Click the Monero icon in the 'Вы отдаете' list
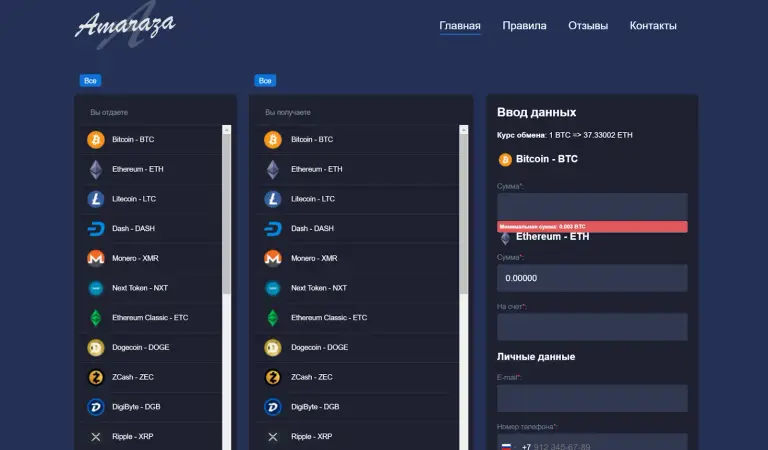Viewport: 768px width, 450px height. (x=96, y=258)
